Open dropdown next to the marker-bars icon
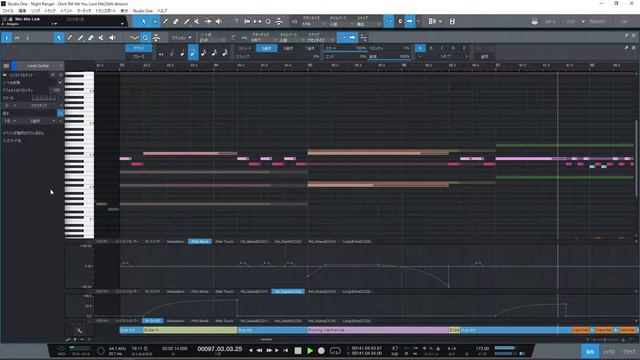 click(x=440, y=21)
